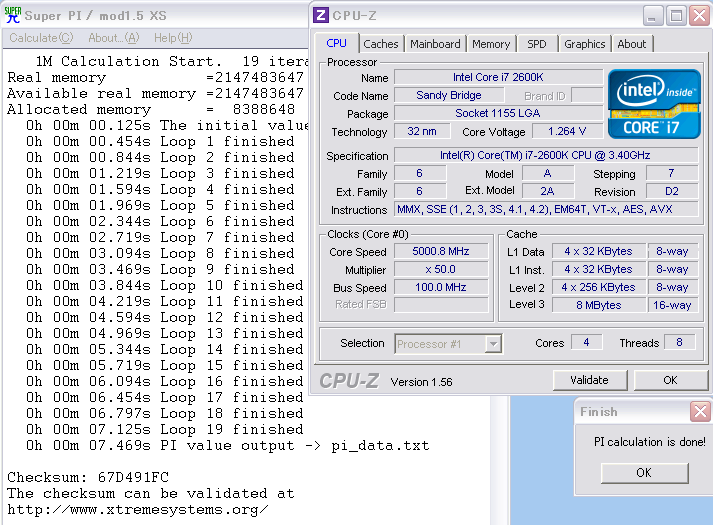Click the PI calculation is done! message

coord(650,442)
